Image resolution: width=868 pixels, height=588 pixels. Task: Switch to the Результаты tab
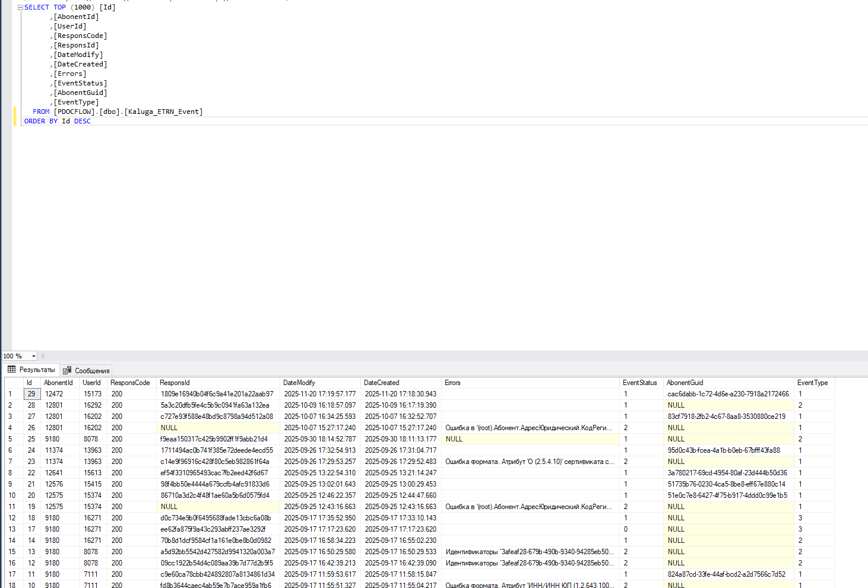pos(31,370)
